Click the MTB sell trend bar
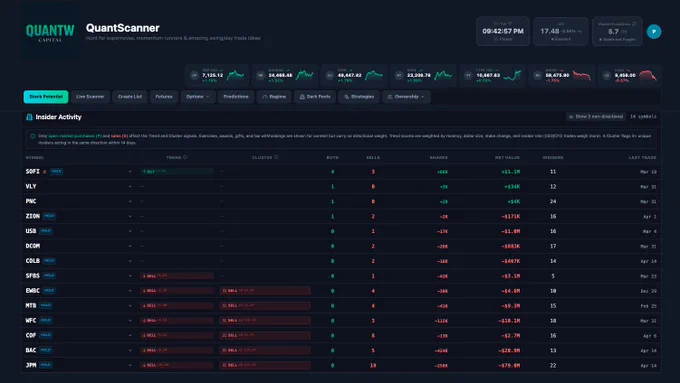 (x=177, y=306)
